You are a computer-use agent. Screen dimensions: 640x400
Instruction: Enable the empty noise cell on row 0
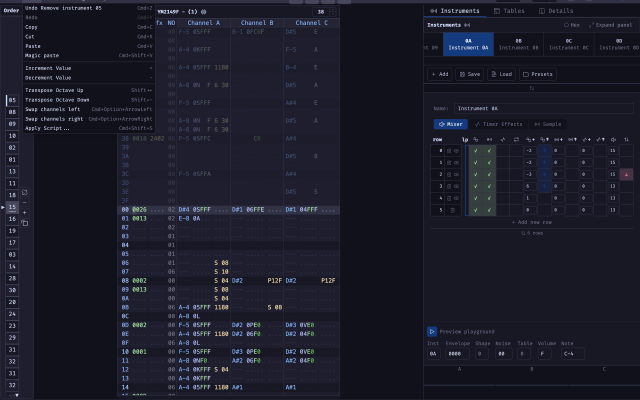(503, 151)
